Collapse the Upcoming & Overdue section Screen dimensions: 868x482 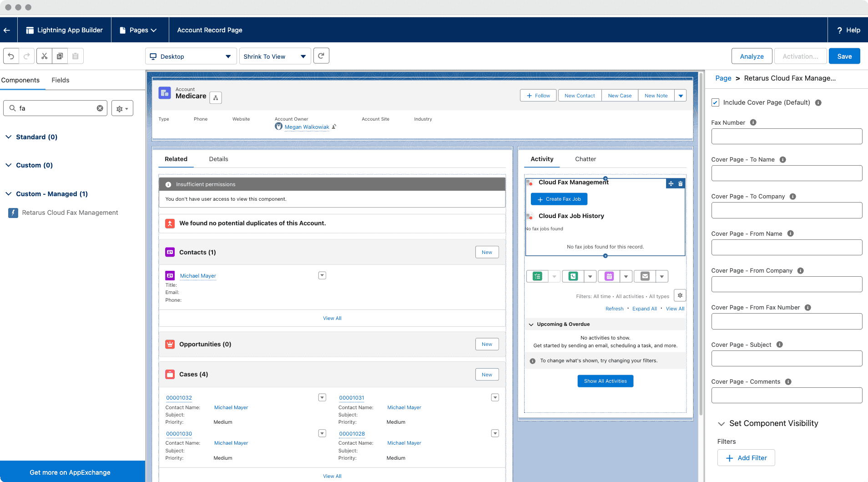pyautogui.click(x=531, y=325)
